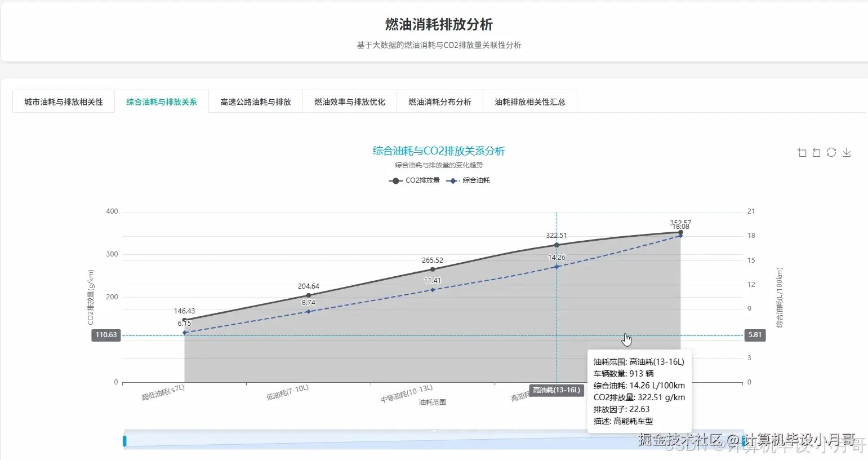Click fuel consumption point 8.74
Image resolution: width=868 pixels, height=460 pixels.
point(308,312)
